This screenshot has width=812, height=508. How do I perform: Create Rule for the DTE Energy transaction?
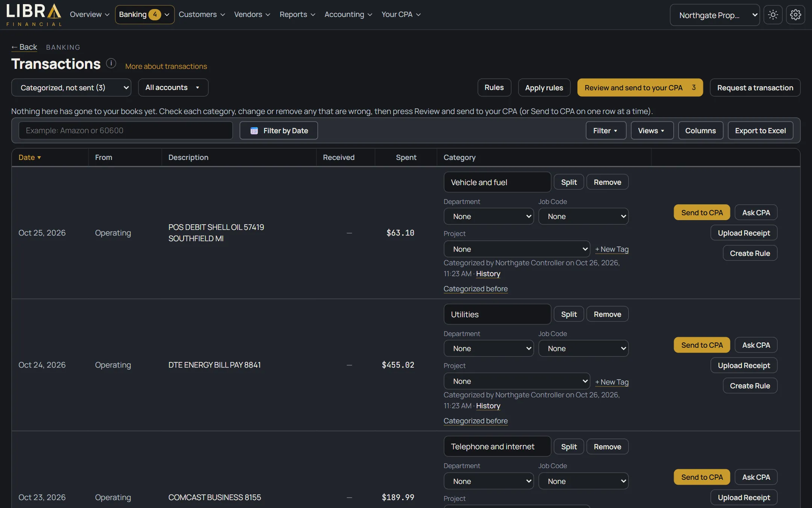pyautogui.click(x=750, y=386)
